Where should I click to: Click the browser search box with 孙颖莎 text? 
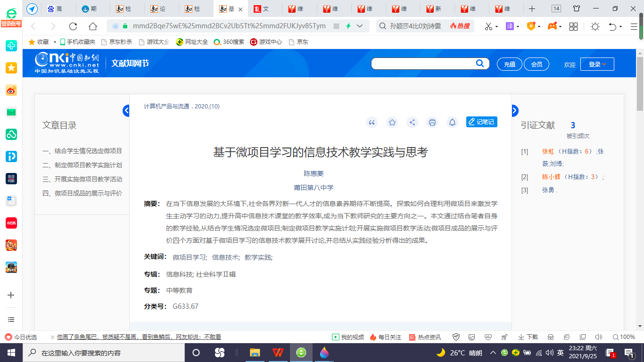point(416,26)
